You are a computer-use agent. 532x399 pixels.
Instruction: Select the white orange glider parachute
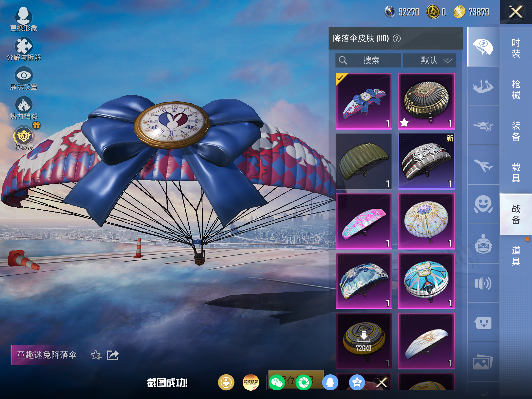point(426,341)
